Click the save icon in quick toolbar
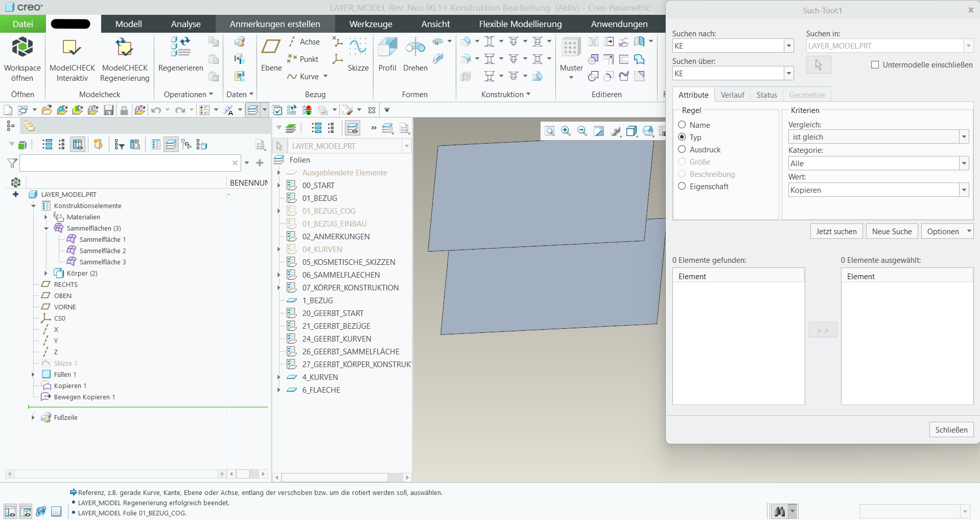The width and height of the screenshot is (980, 520). point(108,110)
